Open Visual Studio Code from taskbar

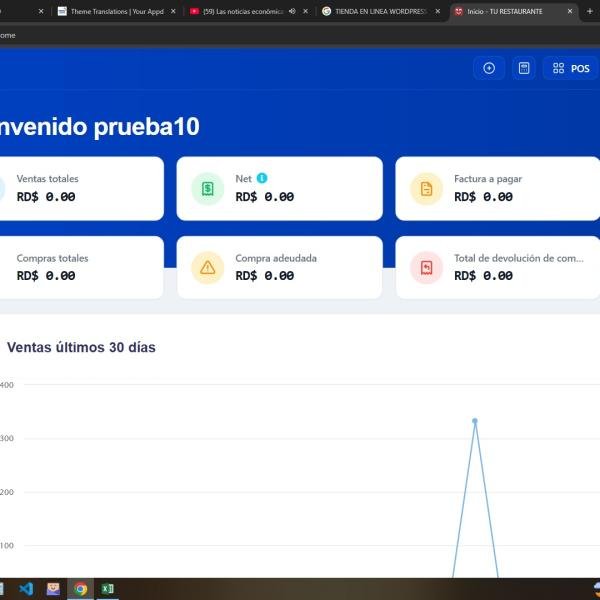(27, 589)
